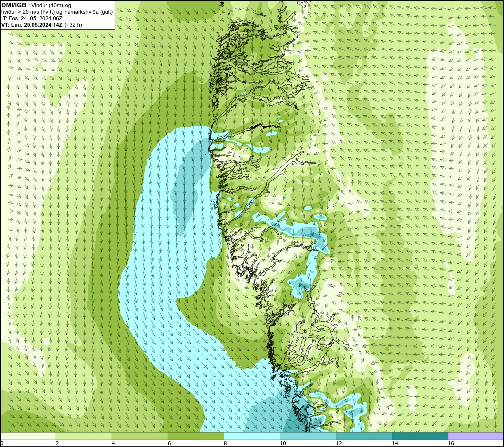This screenshot has height=447, width=504.
Task: Click the scale label "0"
Action: [2, 444]
